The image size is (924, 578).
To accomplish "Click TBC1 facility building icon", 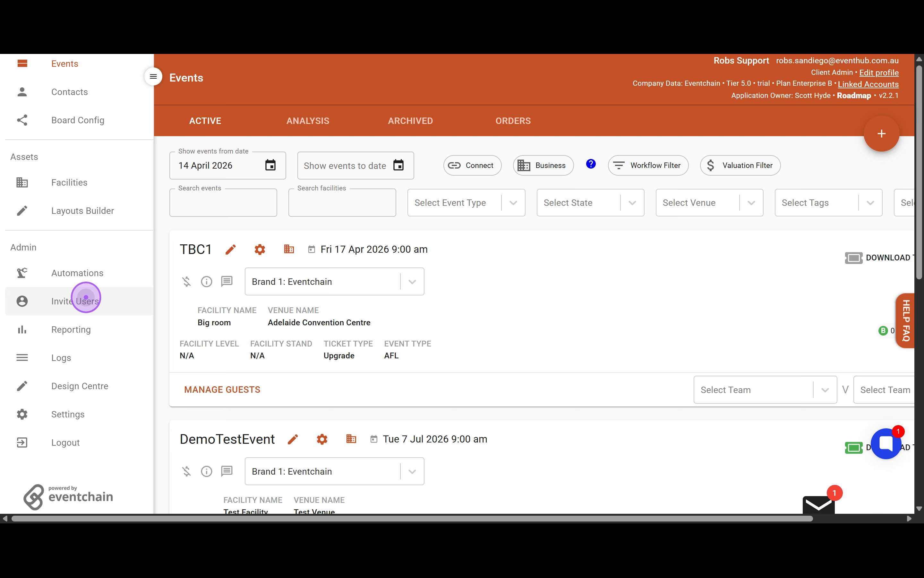I will (289, 249).
